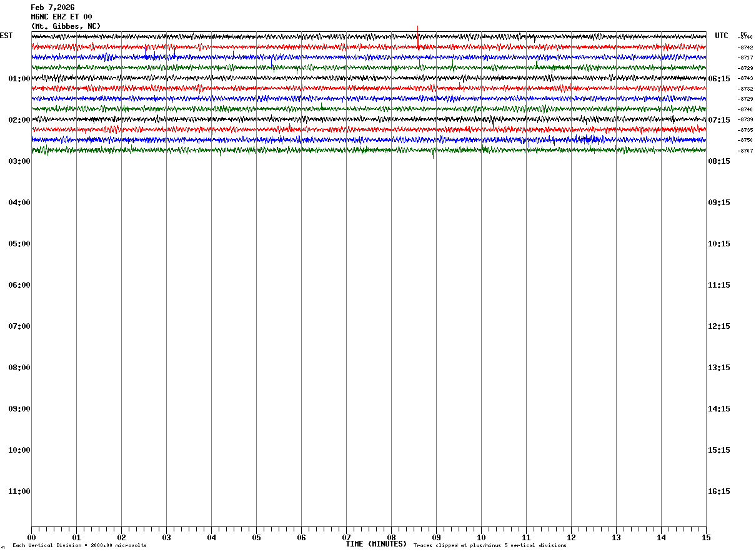Click the 04:00 EST time label
756x554 pixels.
tap(19, 203)
